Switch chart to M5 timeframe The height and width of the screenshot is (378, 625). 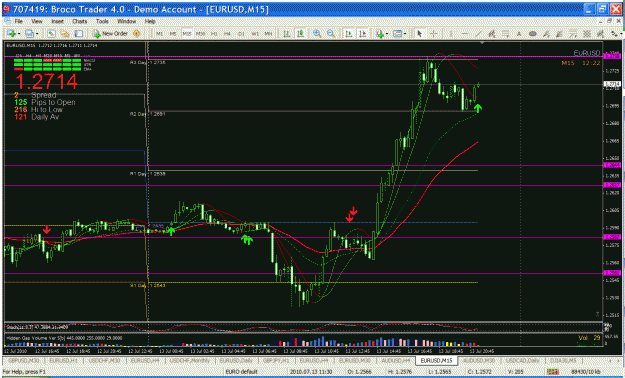point(173,34)
